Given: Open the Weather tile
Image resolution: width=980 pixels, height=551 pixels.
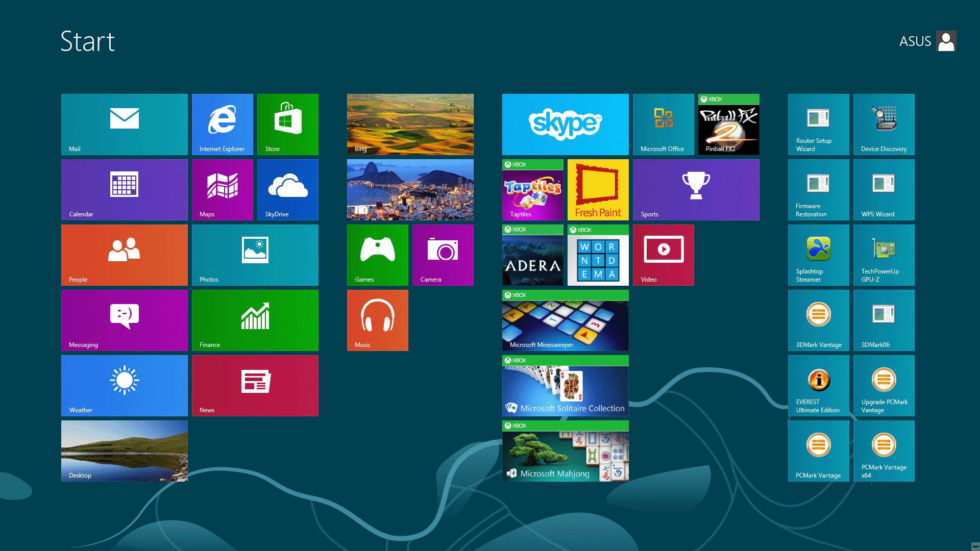Looking at the screenshot, I should (x=125, y=386).
